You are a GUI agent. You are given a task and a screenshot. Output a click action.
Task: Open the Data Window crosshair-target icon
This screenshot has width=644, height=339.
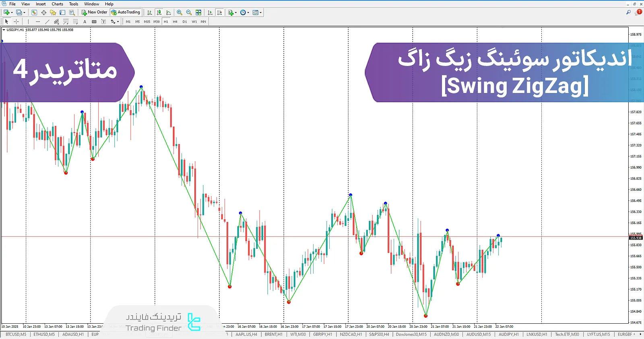point(43,12)
